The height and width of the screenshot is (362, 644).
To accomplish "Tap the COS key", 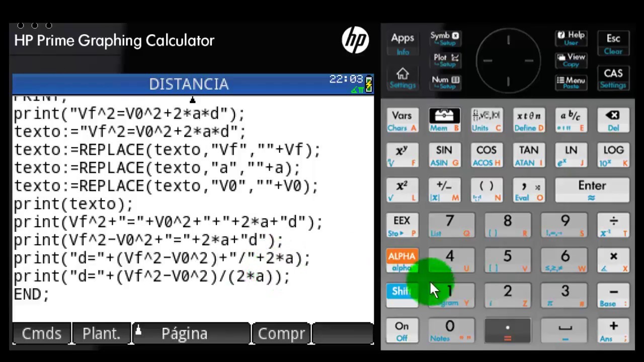I will [x=487, y=156].
